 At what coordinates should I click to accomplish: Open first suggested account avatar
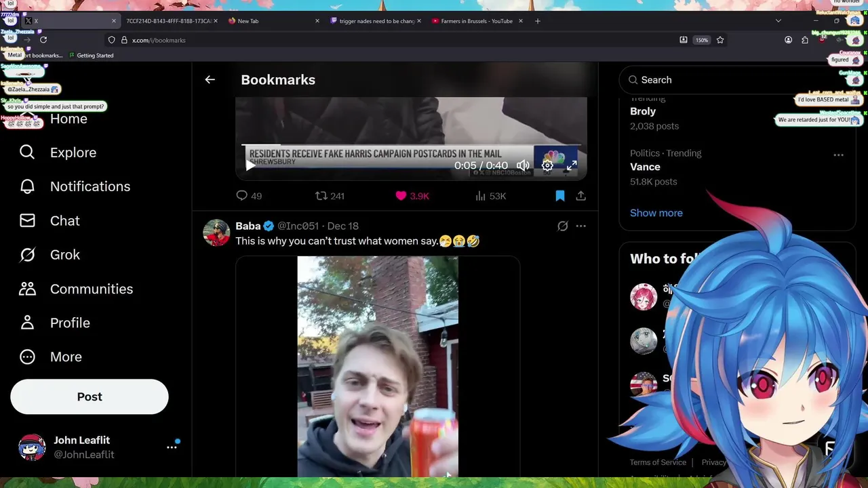644,297
